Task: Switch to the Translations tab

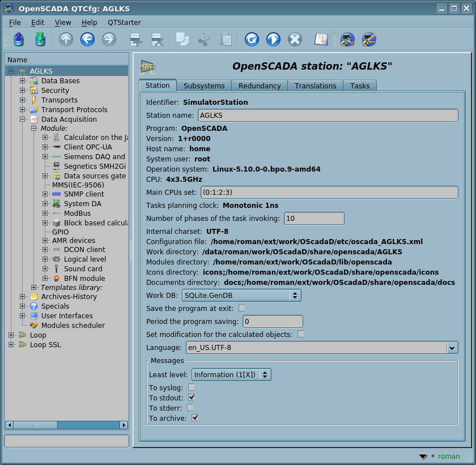Action: coord(316,86)
